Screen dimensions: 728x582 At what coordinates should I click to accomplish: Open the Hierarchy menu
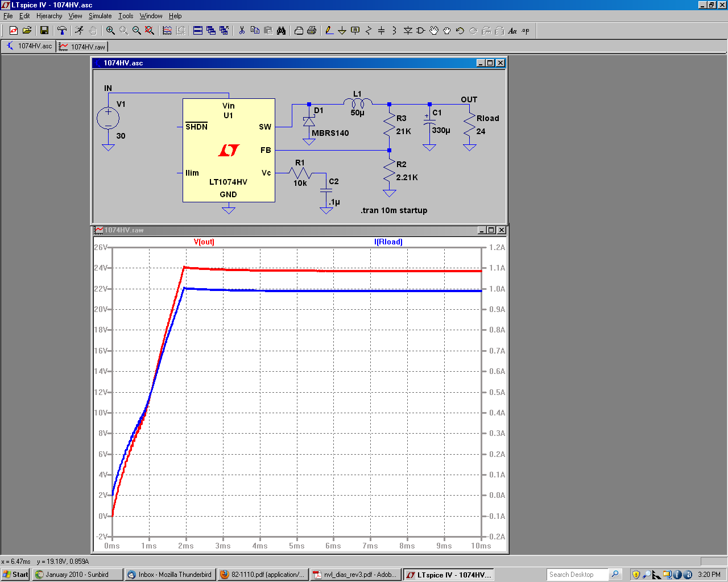point(49,16)
